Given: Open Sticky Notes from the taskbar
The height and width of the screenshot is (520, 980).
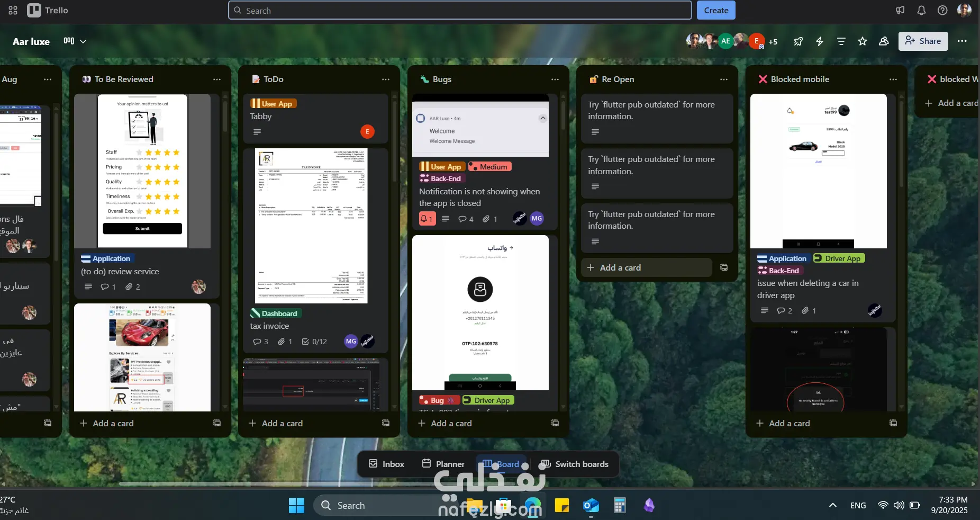Looking at the screenshot, I should (x=561, y=506).
